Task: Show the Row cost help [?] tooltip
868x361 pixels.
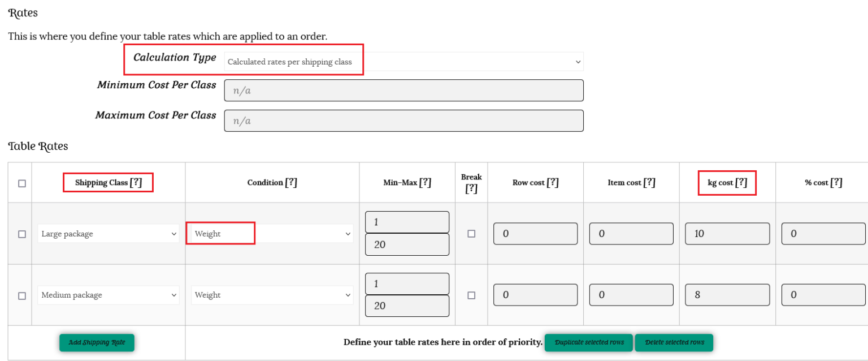Action: coord(553,183)
